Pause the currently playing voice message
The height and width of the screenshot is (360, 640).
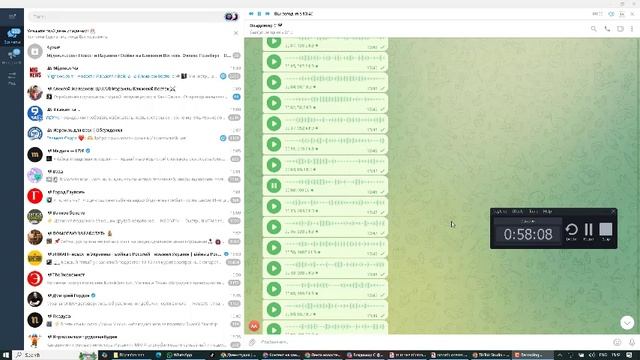274,186
